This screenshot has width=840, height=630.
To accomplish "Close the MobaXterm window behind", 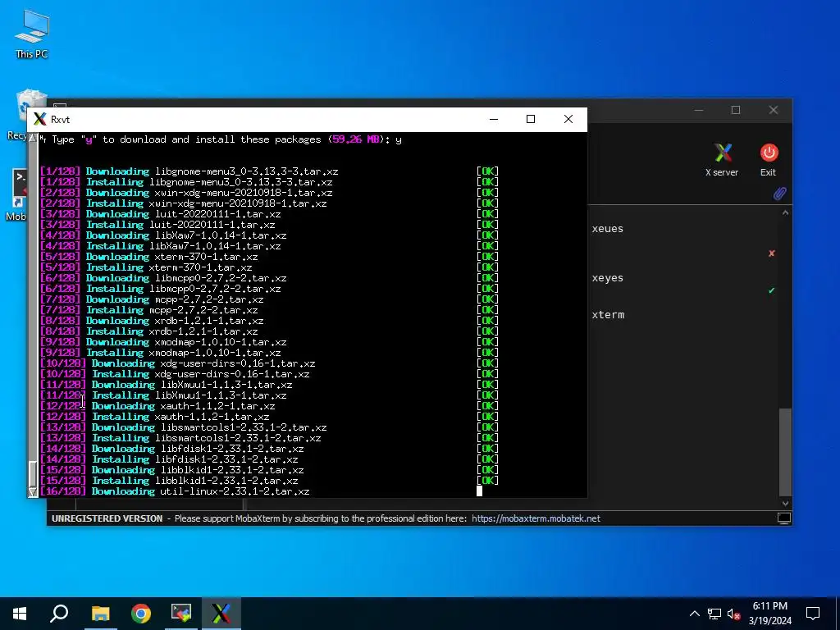I will coord(773,110).
